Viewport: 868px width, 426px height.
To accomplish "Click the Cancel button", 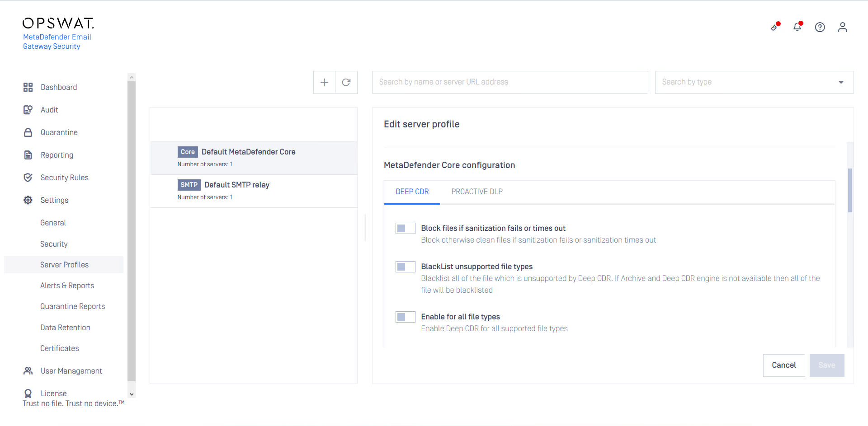I will tap(784, 365).
